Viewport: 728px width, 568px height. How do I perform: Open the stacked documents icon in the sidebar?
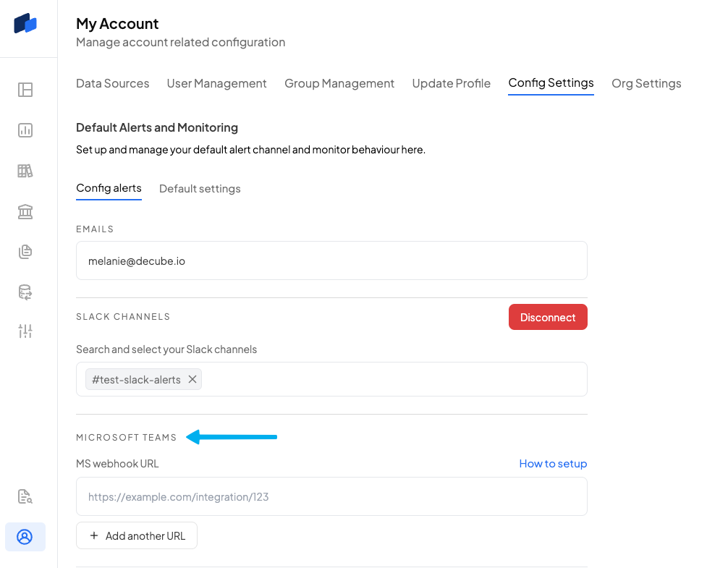click(25, 252)
